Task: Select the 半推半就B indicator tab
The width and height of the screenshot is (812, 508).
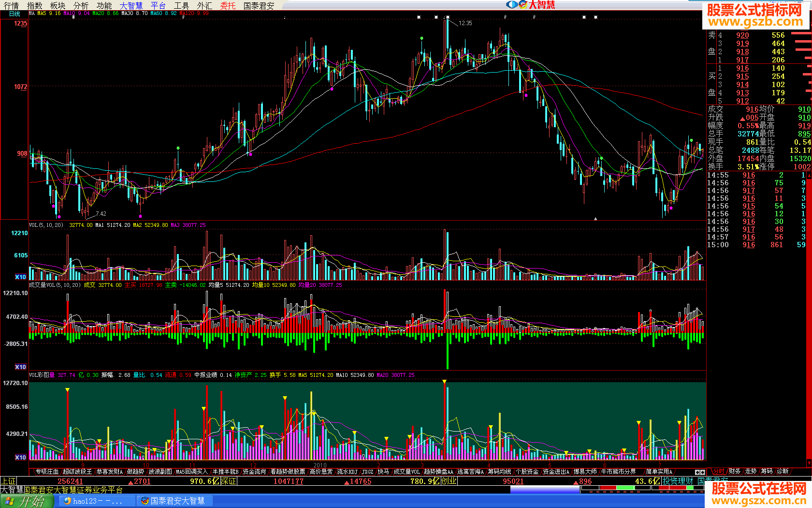Action: [226, 471]
